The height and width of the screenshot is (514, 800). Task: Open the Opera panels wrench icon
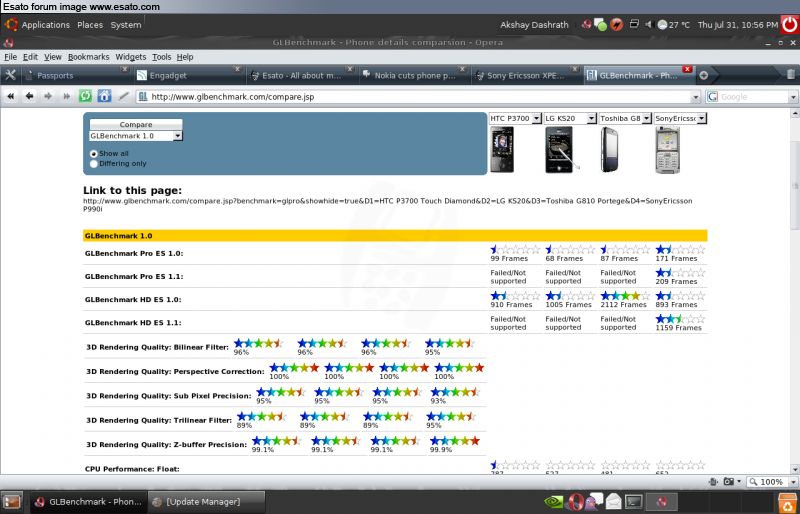(10, 76)
